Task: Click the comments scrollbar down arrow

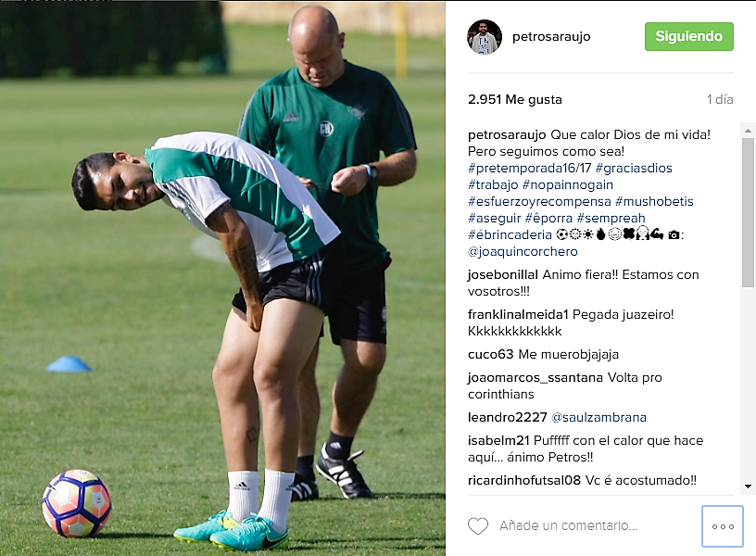Action: click(x=748, y=486)
